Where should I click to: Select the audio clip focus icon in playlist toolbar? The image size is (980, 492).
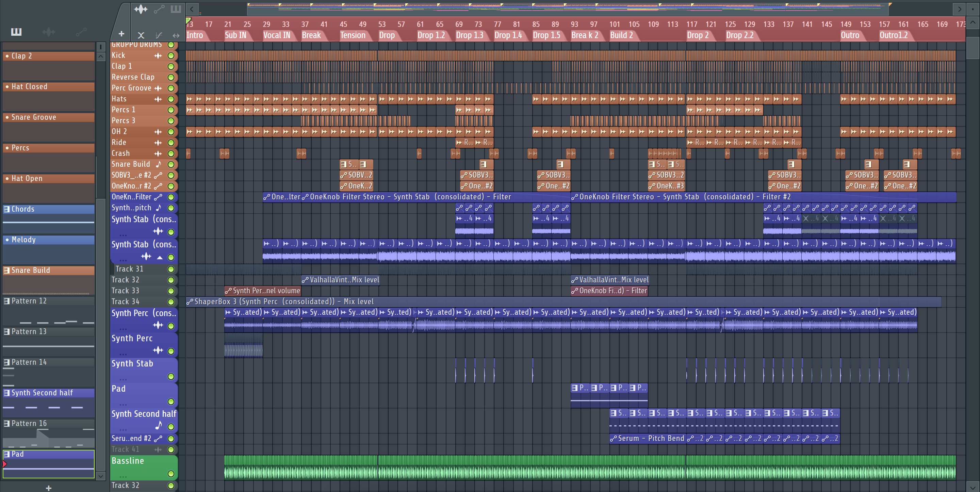point(141,9)
